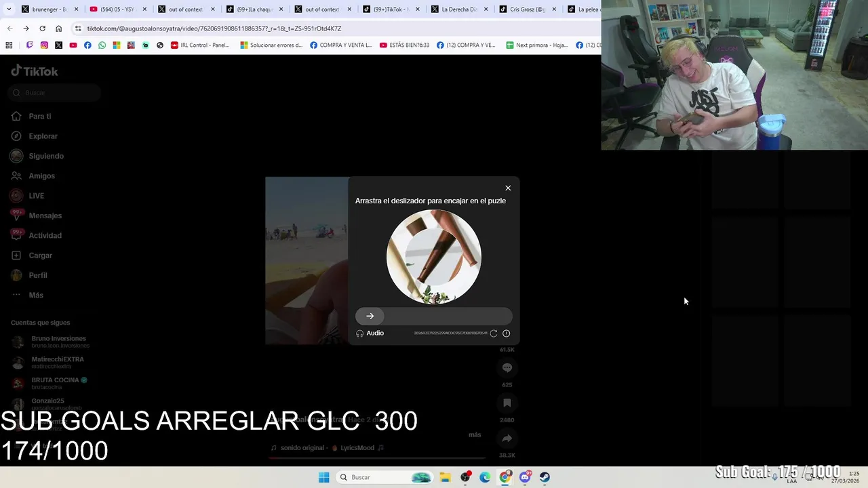Open YouTube bookmark icon
This screenshot has height=488, width=868.
[x=73, y=45]
